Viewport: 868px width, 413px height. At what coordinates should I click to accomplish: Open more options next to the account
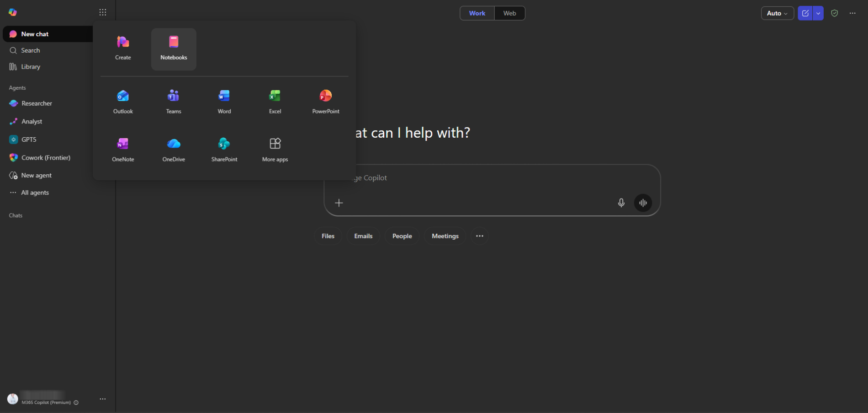(103, 399)
